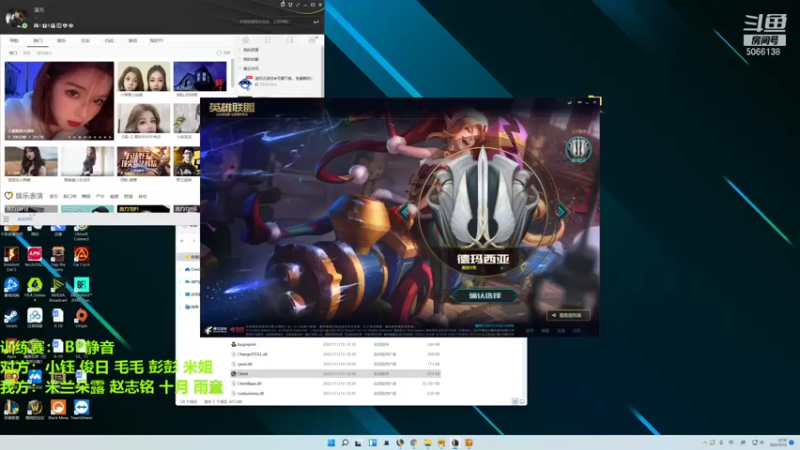
Task: Click the bell icon in YY right panel
Action: click(290, 40)
